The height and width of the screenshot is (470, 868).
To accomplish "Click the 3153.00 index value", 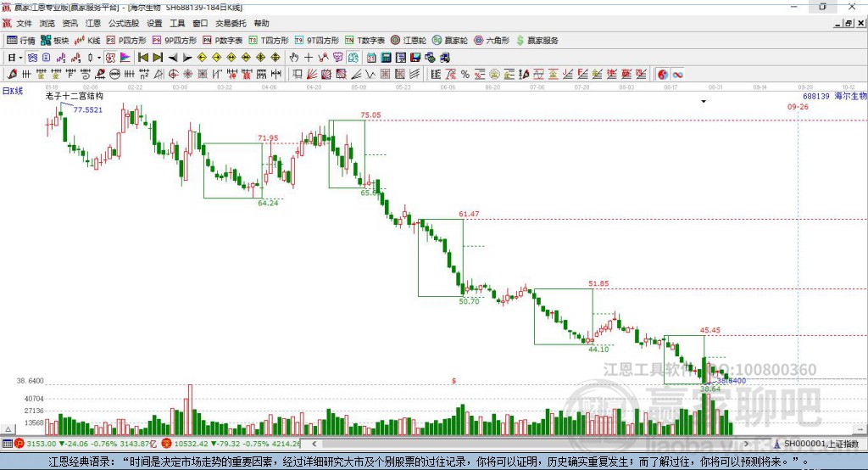I will (42, 444).
